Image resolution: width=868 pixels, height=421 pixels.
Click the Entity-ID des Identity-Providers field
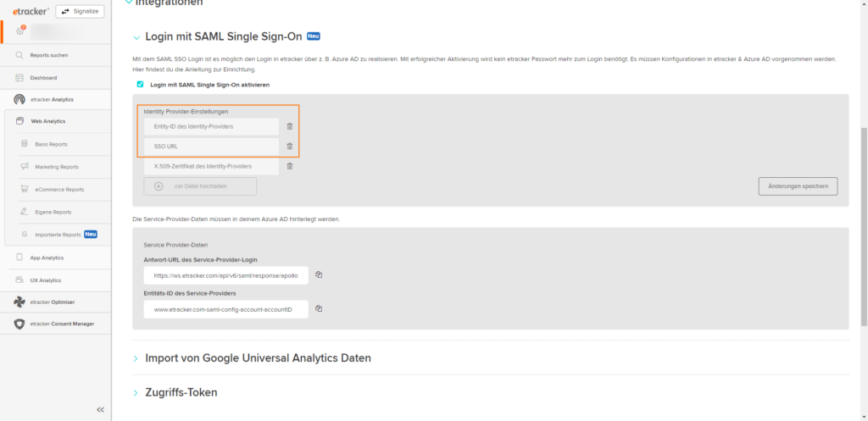(211, 127)
